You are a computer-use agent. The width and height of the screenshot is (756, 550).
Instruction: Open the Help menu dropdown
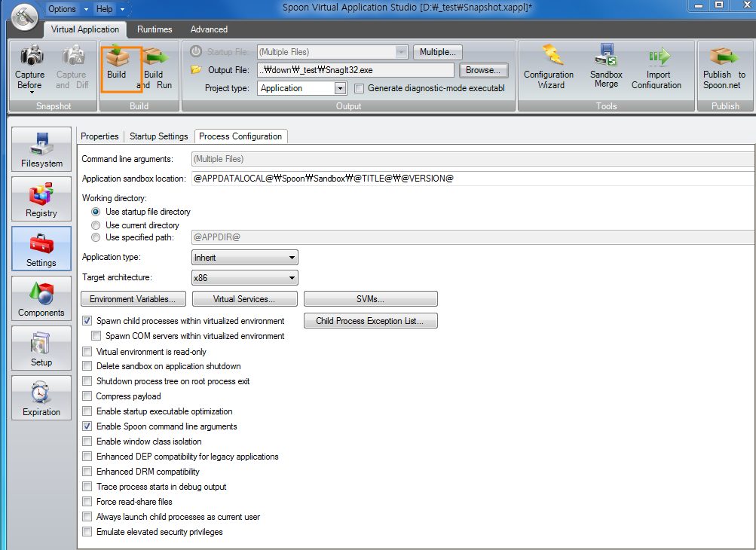click(110, 9)
